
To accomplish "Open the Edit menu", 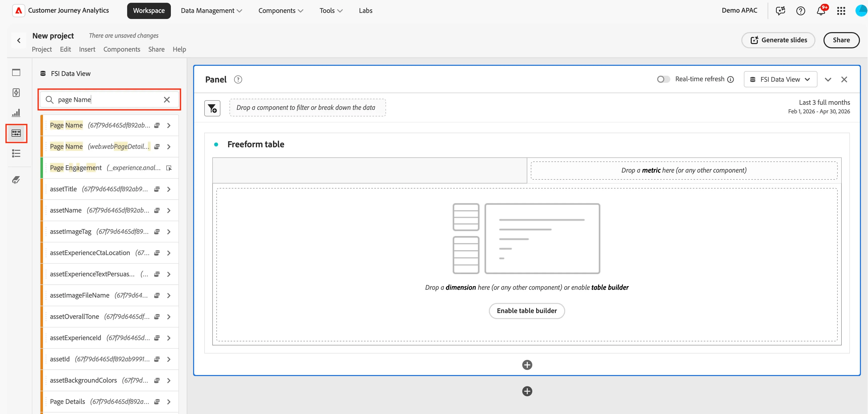I will pos(65,49).
